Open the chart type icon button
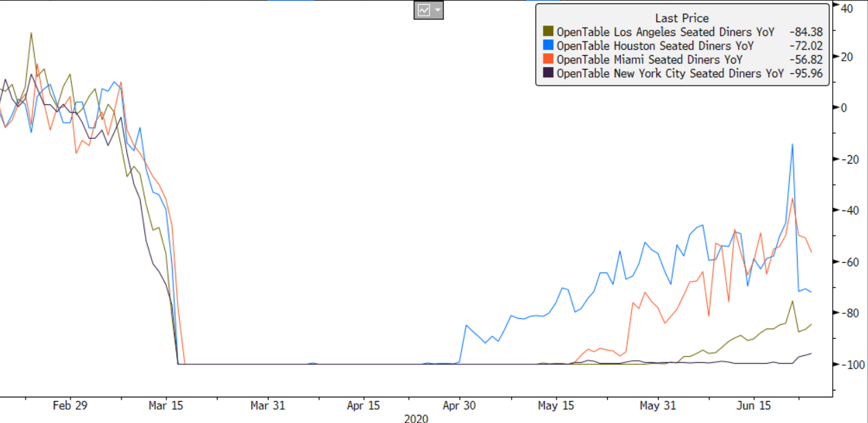Image resolution: width=868 pixels, height=423 pixels. (x=423, y=10)
